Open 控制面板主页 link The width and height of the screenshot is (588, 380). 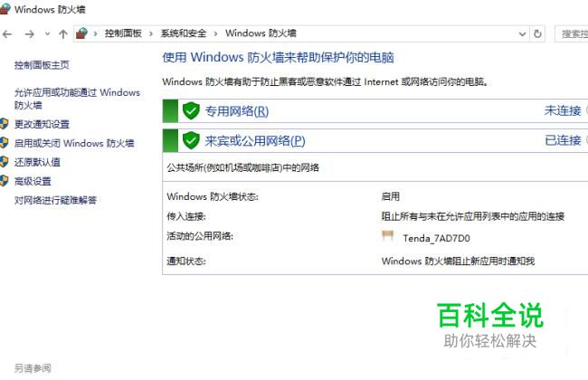click(42, 65)
